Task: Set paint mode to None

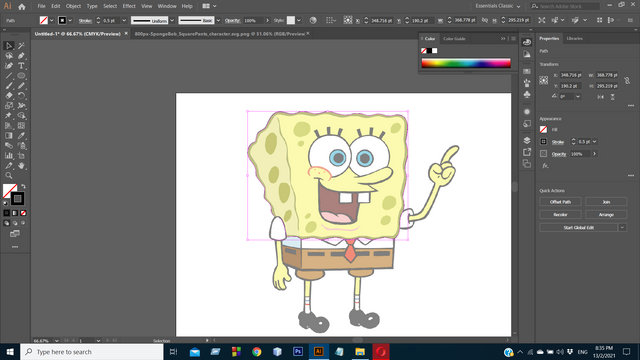Action: [x=23, y=213]
